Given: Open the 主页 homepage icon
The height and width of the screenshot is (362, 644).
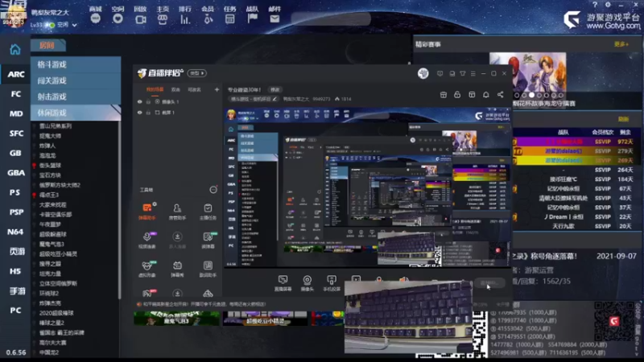Looking at the screenshot, I should pos(163,19).
